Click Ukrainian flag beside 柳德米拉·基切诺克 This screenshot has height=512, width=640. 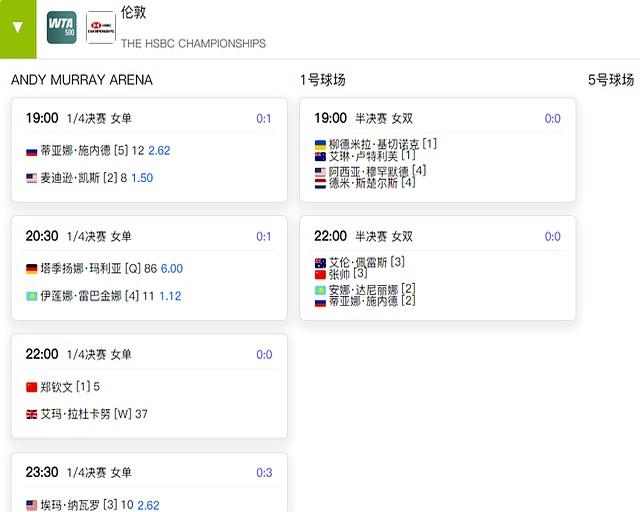[x=320, y=145]
